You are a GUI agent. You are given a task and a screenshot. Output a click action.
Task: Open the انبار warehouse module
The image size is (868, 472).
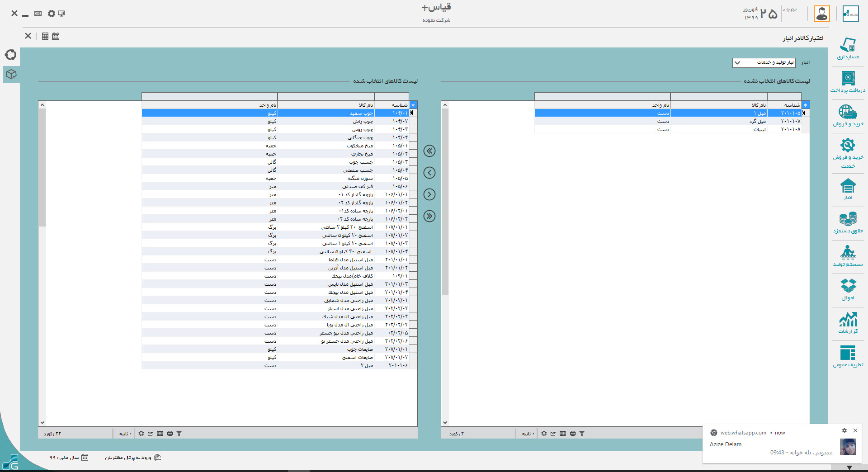click(x=848, y=189)
